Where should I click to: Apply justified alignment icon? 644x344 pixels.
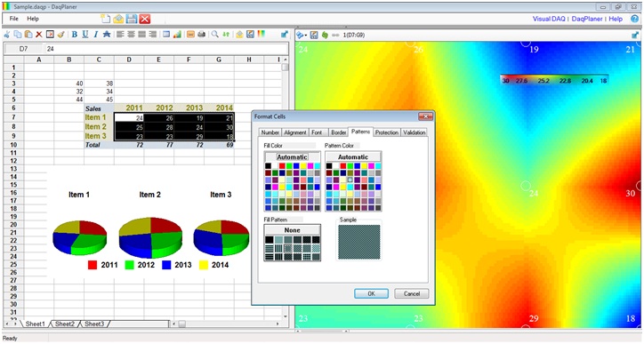(x=142, y=35)
